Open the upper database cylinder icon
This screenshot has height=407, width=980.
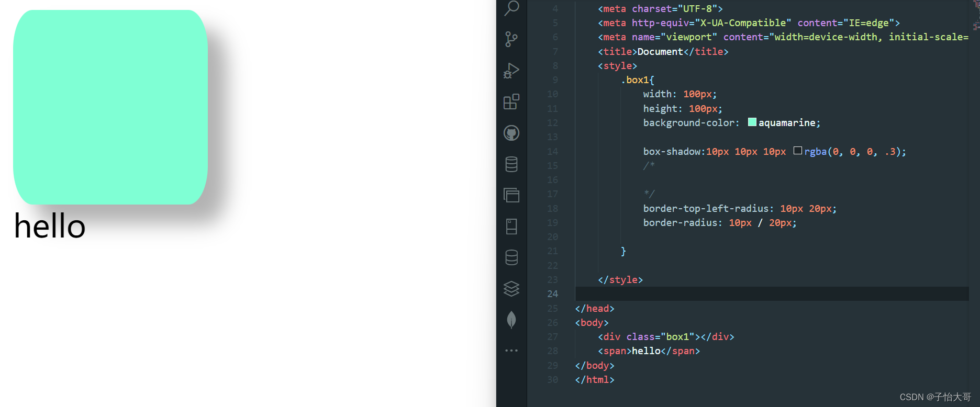[511, 164]
